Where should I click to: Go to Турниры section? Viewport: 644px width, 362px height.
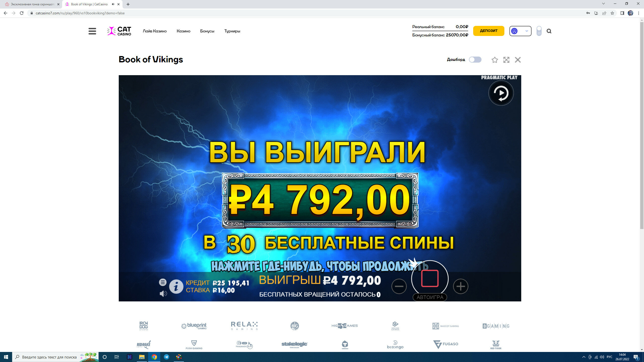[x=232, y=31]
